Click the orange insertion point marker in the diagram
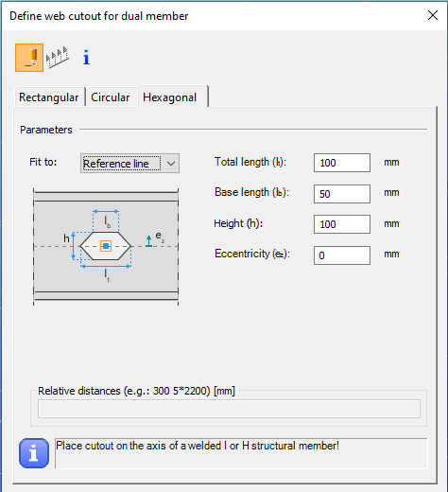This screenshot has height=492, width=448. [106, 246]
